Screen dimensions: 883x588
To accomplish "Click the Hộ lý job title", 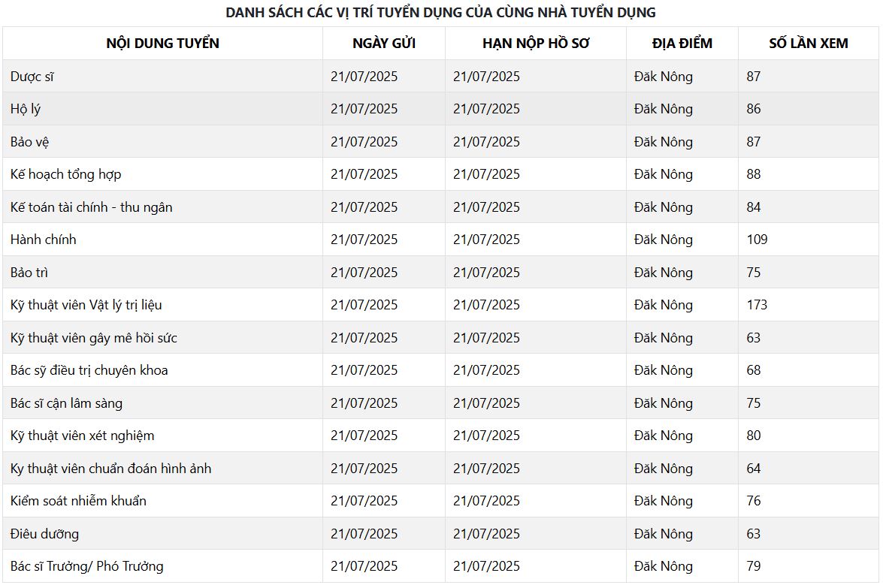I will click(26, 109).
